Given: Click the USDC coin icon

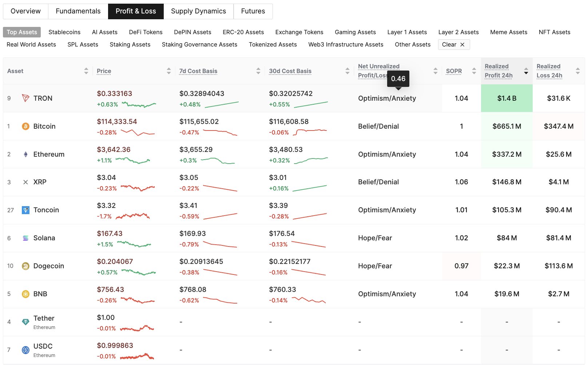Looking at the screenshot, I should coord(25,350).
